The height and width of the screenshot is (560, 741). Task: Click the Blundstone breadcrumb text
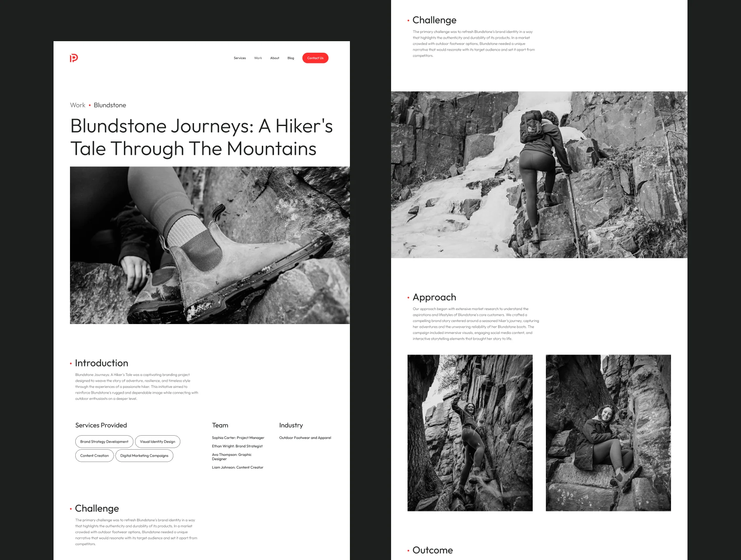[x=110, y=105]
